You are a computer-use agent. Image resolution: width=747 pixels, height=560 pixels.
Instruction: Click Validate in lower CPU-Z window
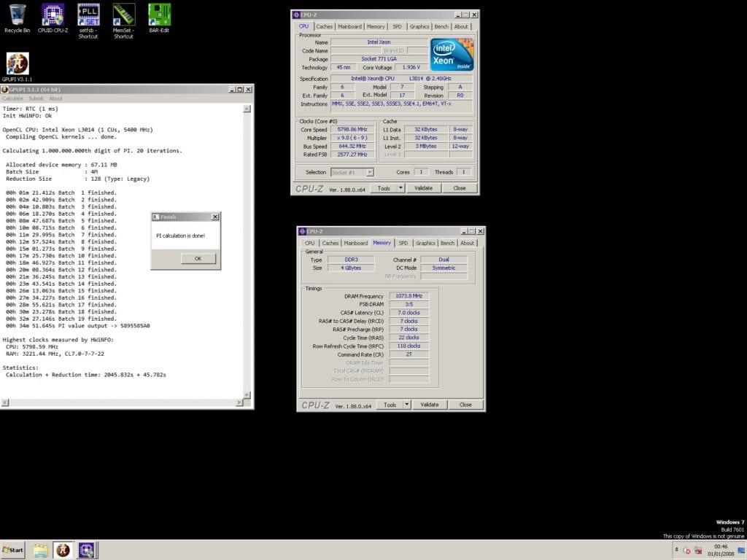pos(429,405)
